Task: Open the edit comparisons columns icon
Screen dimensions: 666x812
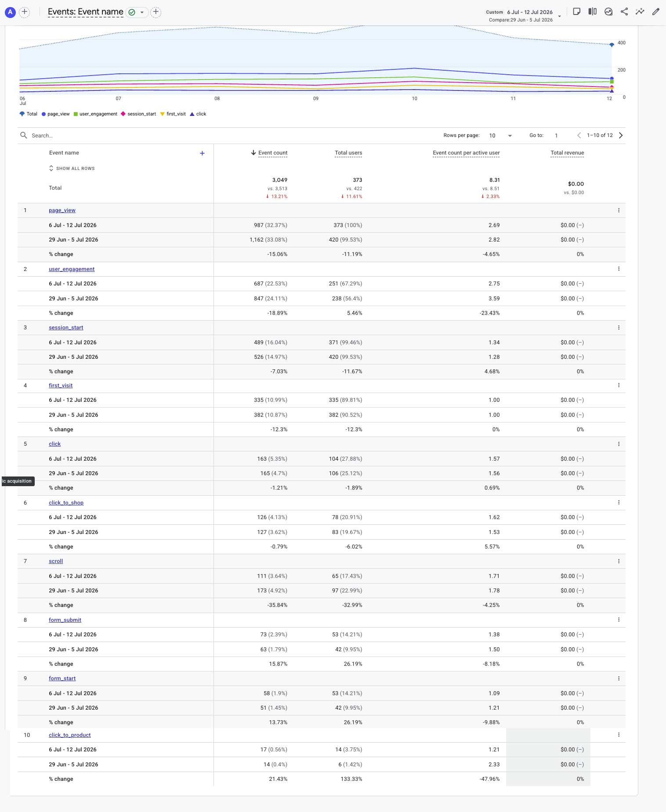Action: point(593,12)
